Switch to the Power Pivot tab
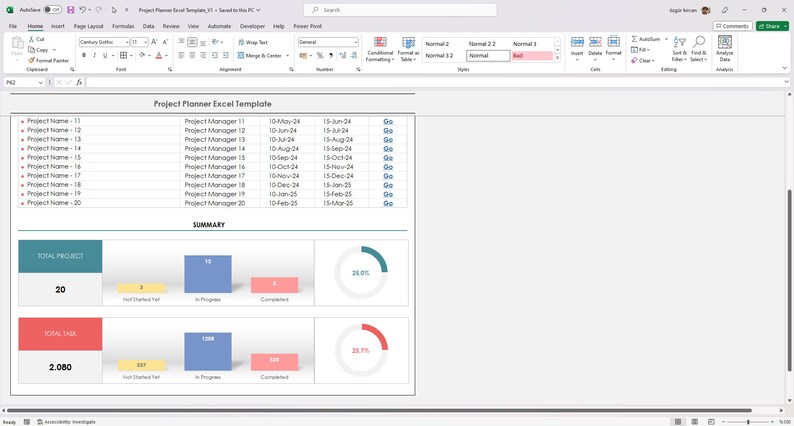 click(307, 26)
